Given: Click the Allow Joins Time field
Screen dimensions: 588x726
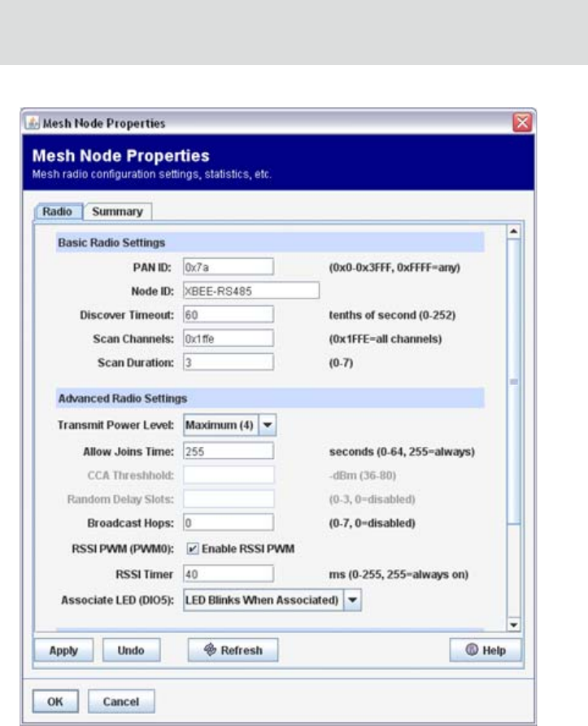Looking at the screenshot, I should [228, 452].
